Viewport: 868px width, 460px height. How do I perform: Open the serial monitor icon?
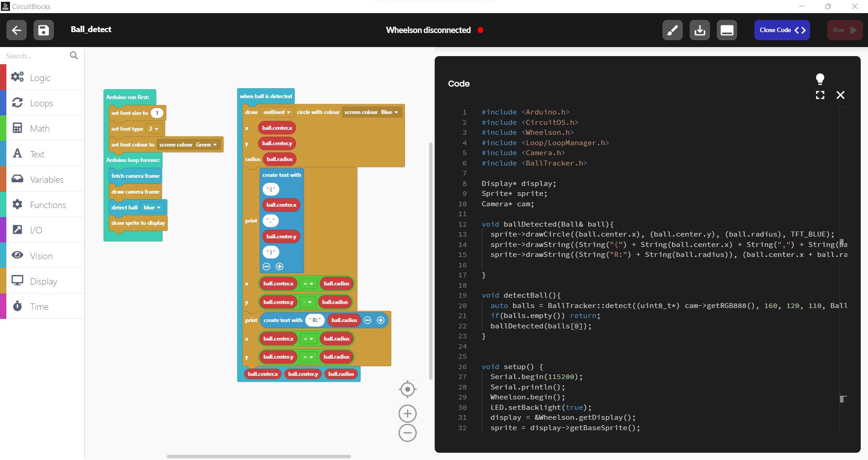click(726, 30)
